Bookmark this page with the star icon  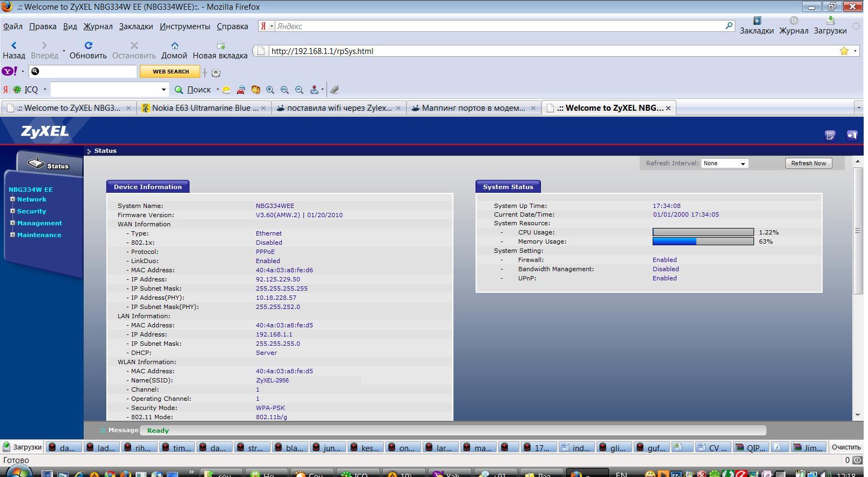[844, 51]
